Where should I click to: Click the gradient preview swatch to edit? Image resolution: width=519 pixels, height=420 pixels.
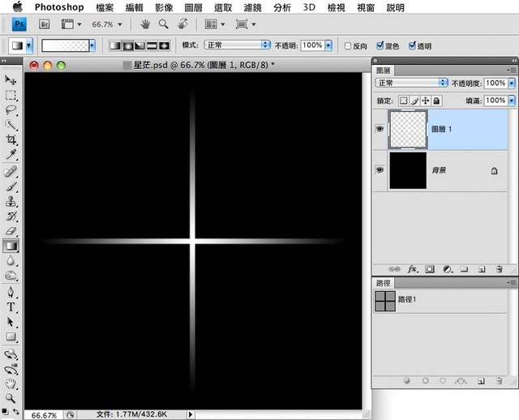pyautogui.click(x=65, y=45)
